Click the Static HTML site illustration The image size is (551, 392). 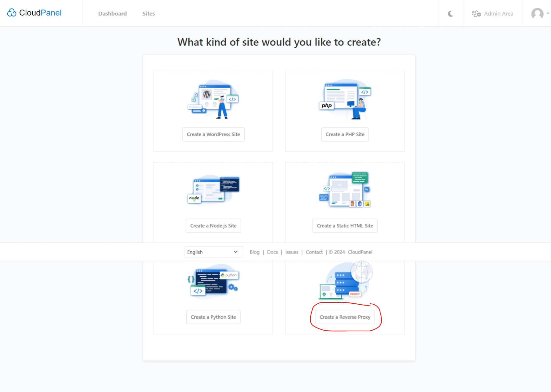tap(345, 190)
